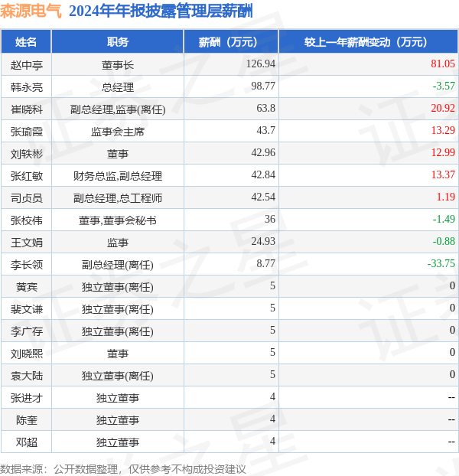This screenshot has height=476, width=459.
Task: Click change value -3.57
Action: tap(444, 86)
